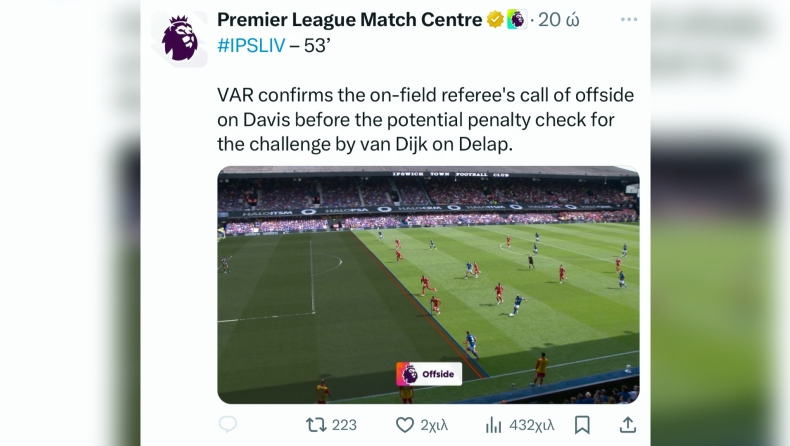This screenshot has width=790, height=446.
Task: Click the share upload icon
Action: 628,425
